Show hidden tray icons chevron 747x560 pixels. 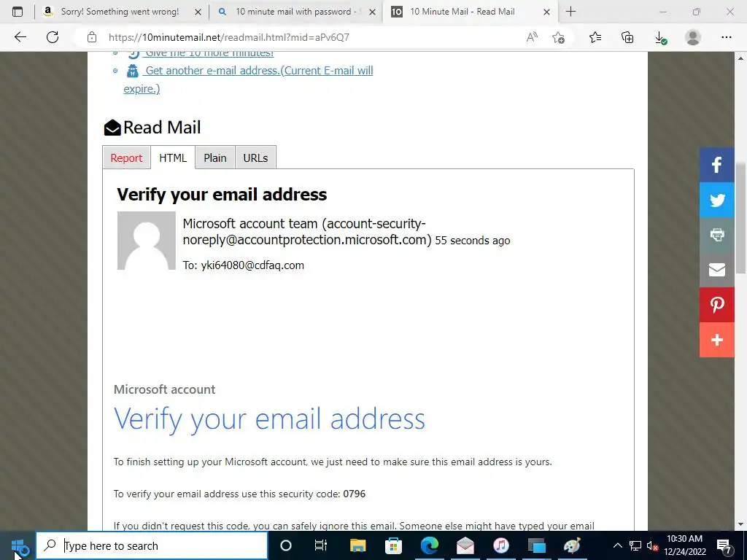pyautogui.click(x=617, y=545)
